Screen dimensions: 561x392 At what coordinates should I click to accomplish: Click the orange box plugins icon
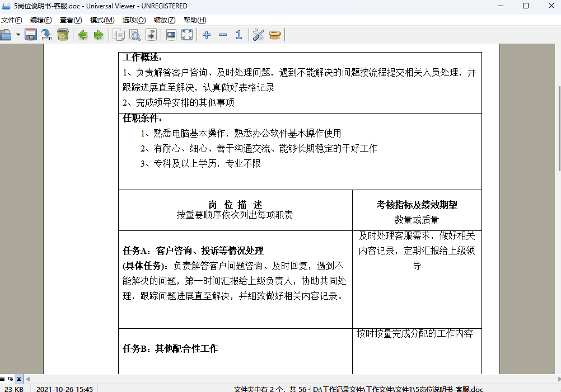[275, 35]
